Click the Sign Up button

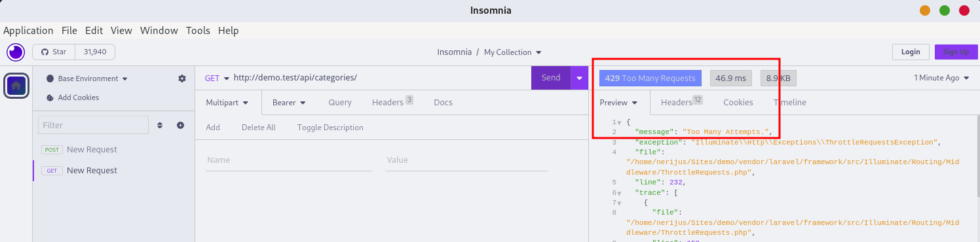956,52
